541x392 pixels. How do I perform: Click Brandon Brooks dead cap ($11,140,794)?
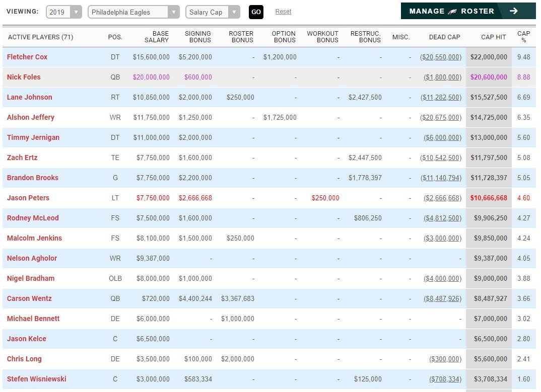pos(441,178)
